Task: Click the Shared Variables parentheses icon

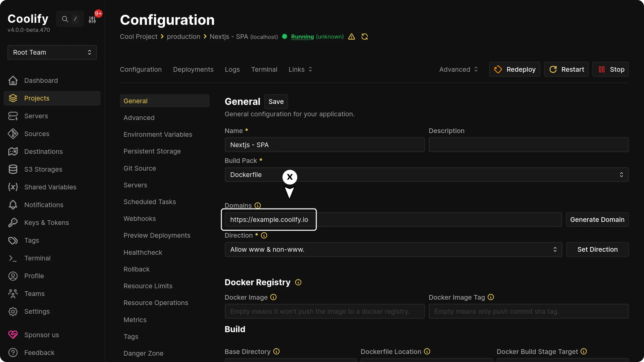Action: 12,187
